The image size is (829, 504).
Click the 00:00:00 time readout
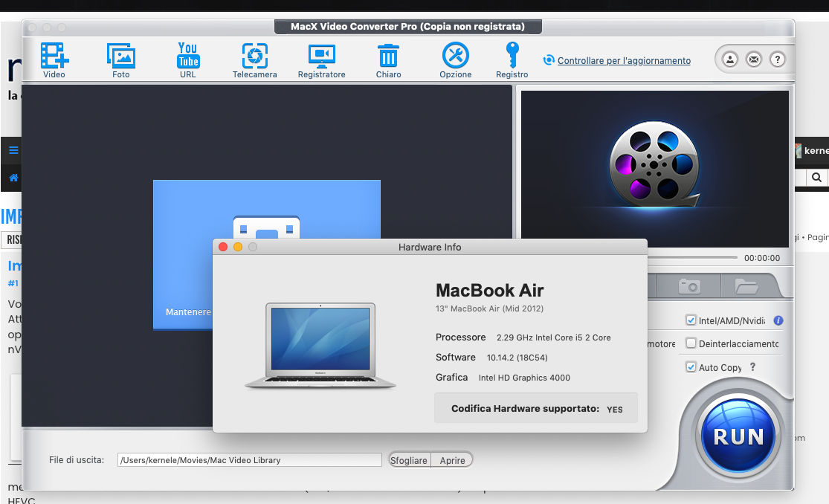[762, 258]
